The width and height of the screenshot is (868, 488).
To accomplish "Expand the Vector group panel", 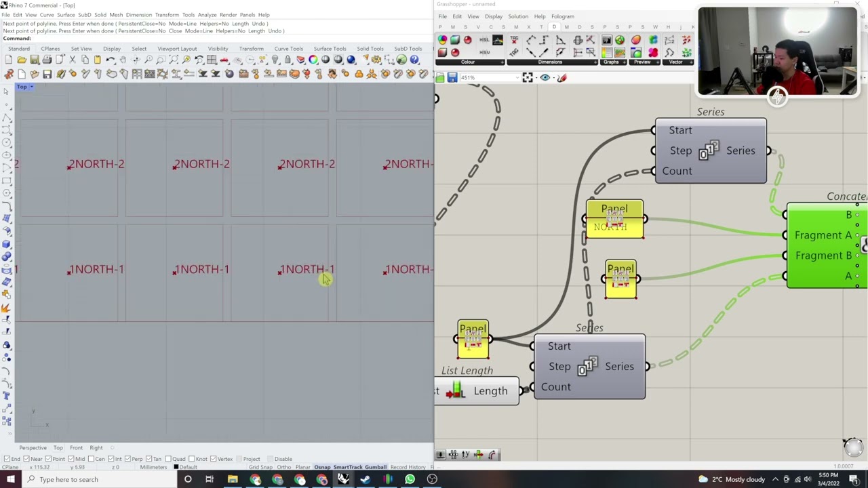I will [x=691, y=62].
